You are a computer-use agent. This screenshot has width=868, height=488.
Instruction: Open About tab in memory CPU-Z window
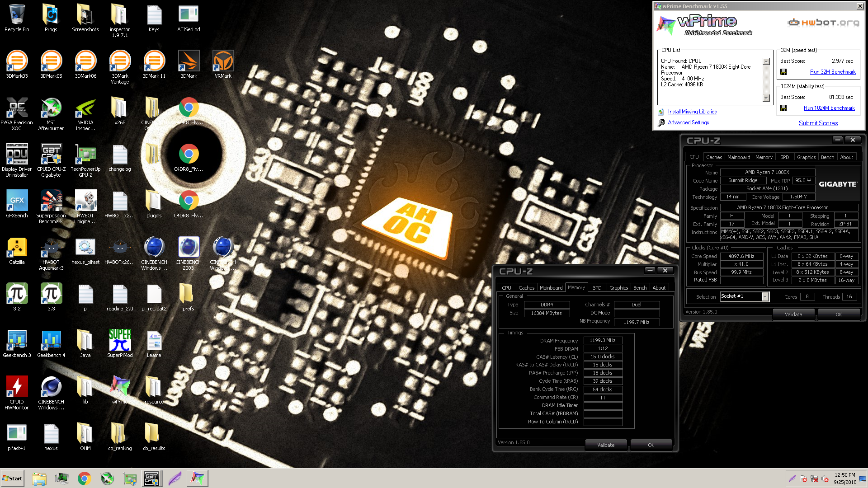point(659,288)
